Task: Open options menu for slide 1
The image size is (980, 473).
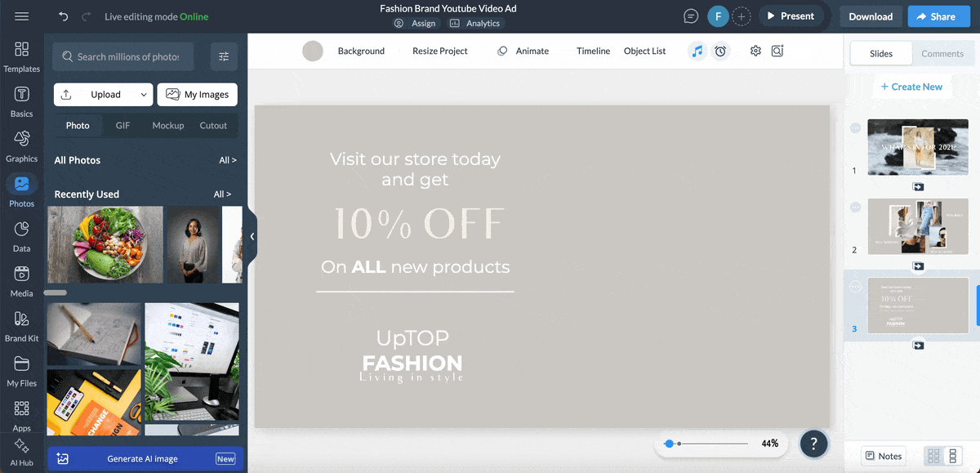Action: coord(855,128)
